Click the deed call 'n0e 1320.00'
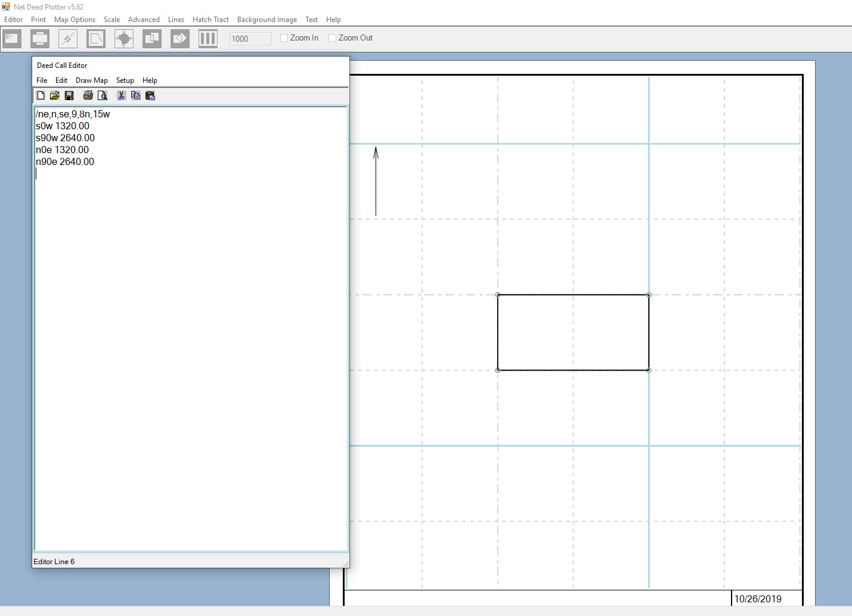 coord(62,150)
